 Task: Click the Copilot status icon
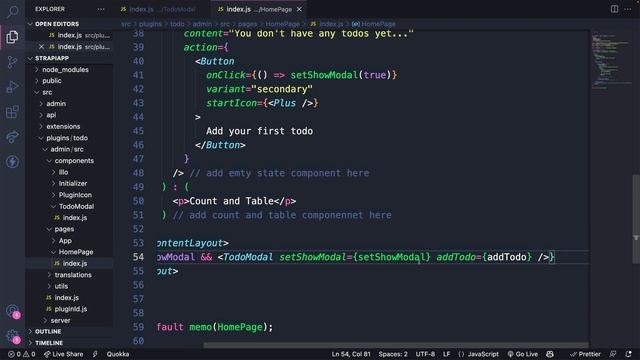click(550, 354)
